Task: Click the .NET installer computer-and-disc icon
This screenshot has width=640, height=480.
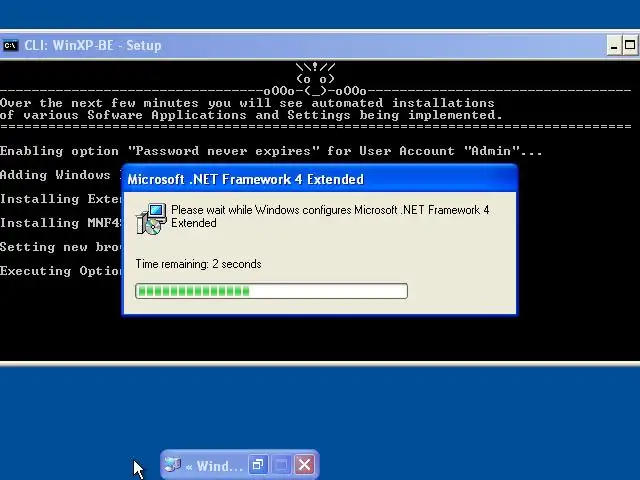Action: (151, 219)
